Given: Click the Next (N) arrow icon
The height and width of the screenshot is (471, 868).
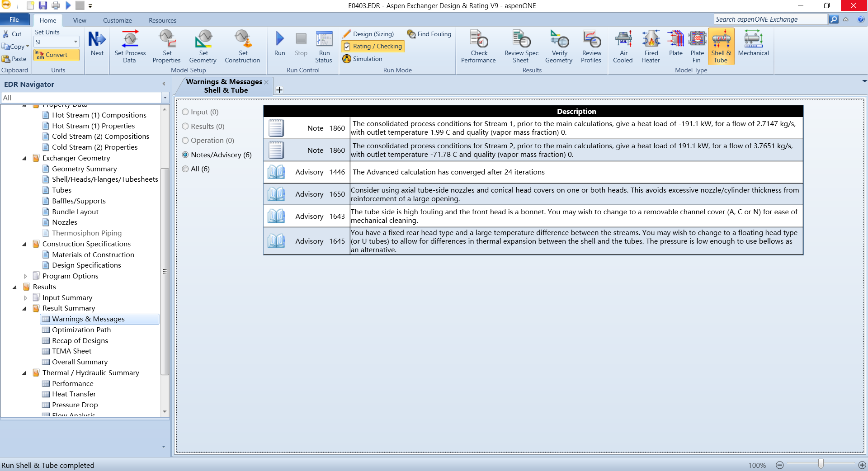Looking at the screenshot, I should click(97, 39).
